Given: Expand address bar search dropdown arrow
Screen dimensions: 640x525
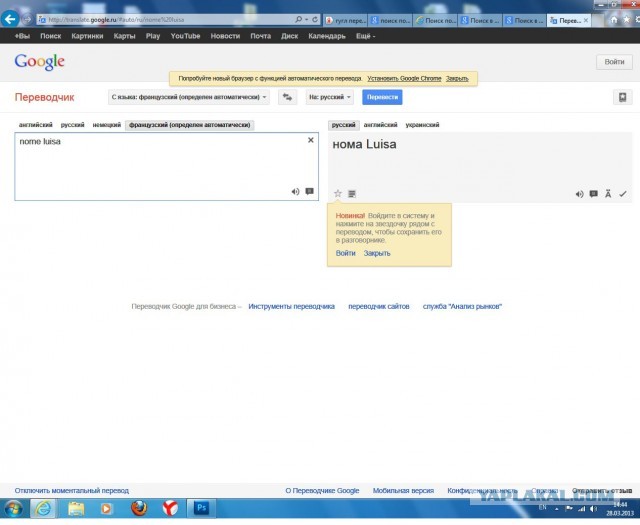Looking at the screenshot, I should [x=306, y=20].
